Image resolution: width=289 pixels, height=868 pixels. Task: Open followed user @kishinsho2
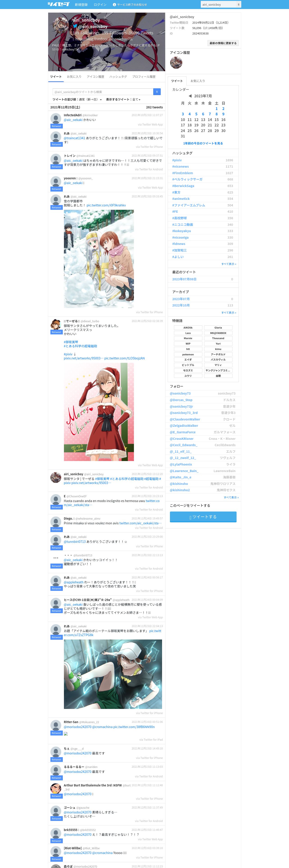180,490
